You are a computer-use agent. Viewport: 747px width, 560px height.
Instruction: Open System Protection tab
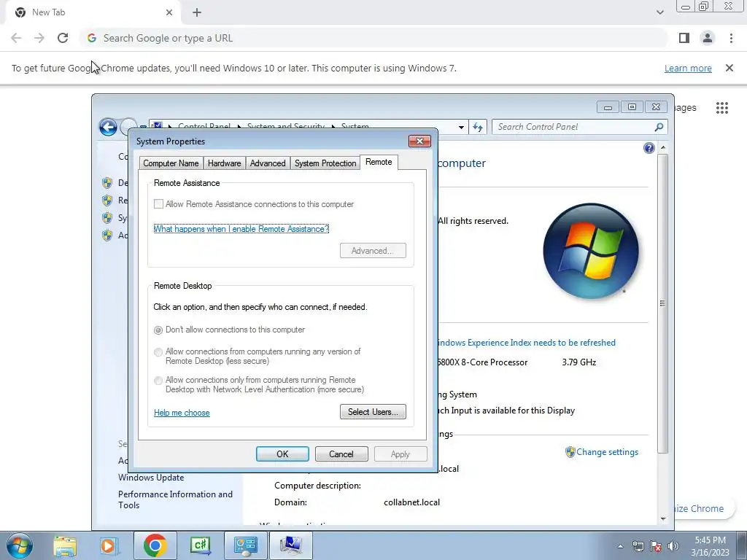(325, 163)
